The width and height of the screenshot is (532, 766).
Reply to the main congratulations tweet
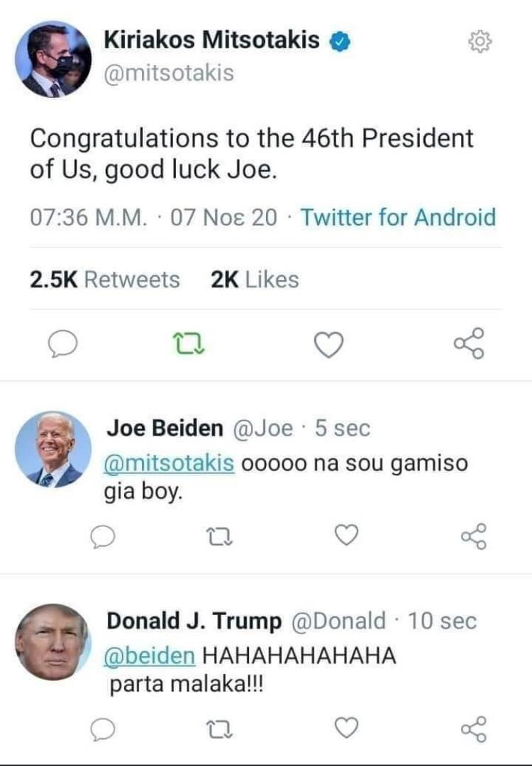click(x=62, y=345)
